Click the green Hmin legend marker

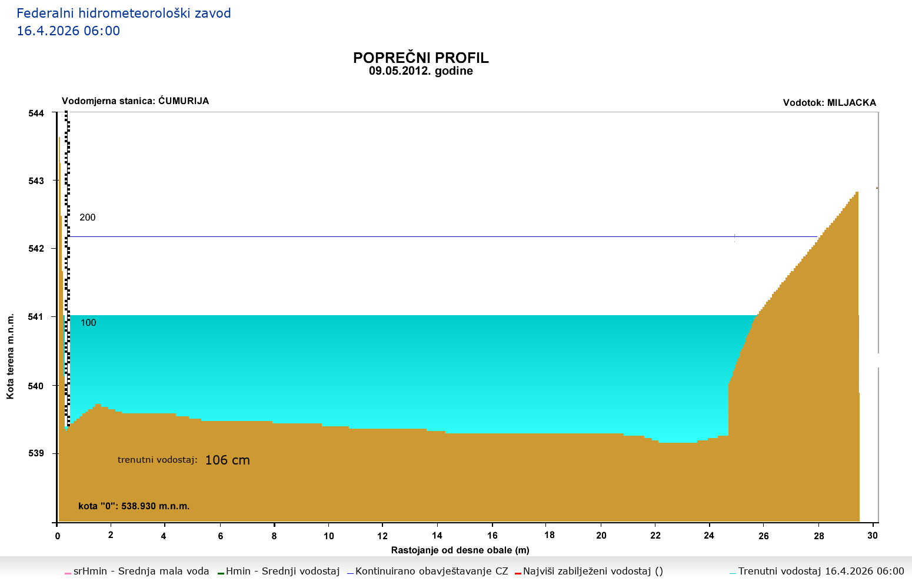point(221,573)
